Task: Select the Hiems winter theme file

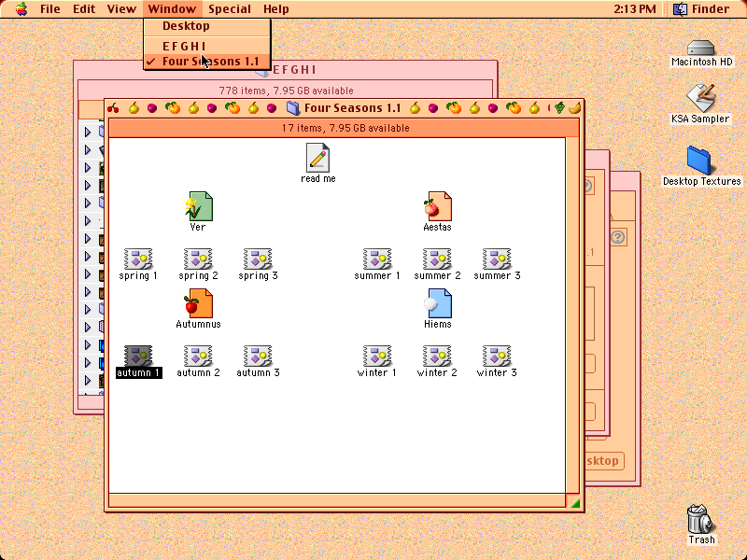Action: [437, 302]
